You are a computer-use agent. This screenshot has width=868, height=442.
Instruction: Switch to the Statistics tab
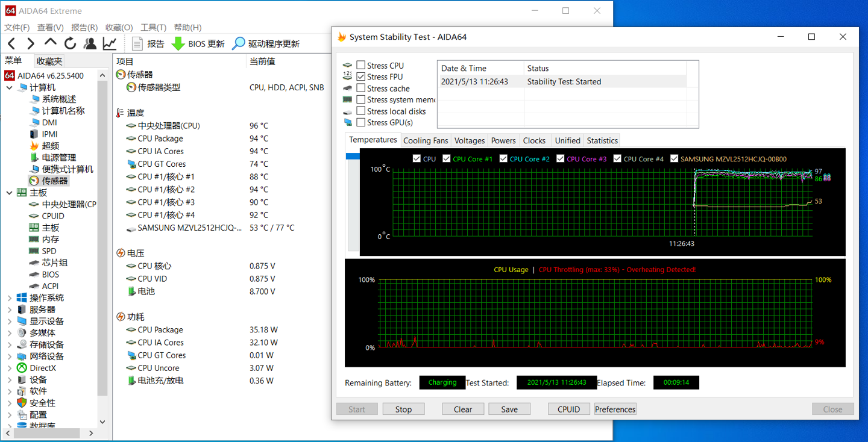[602, 140]
